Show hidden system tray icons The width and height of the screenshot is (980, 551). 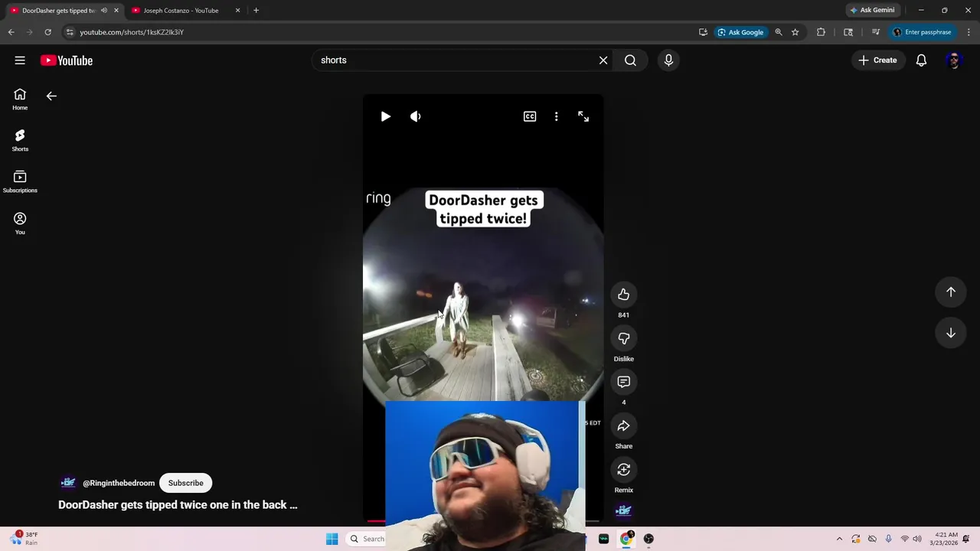click(x=839, y=539)
